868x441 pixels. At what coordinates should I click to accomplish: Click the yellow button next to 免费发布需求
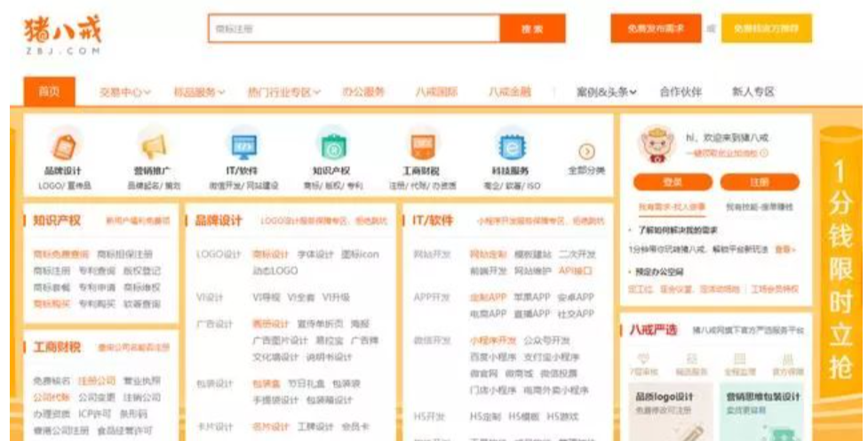tap(767, 28)
